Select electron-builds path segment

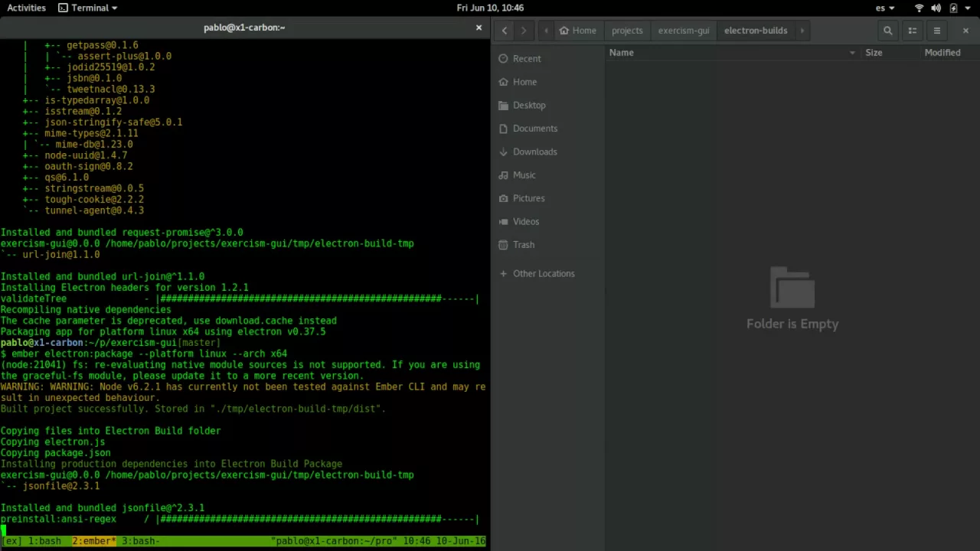click(756, 31)
